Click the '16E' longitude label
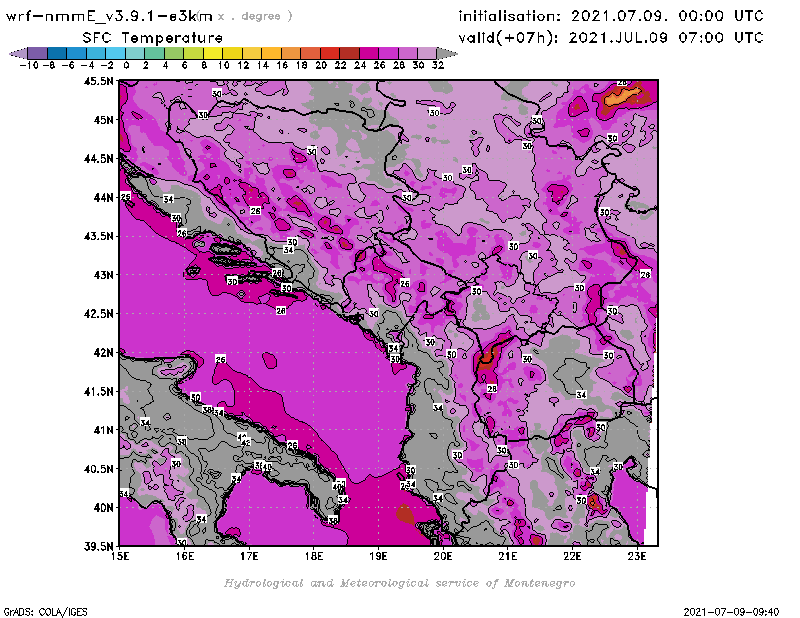800x618 pixels. pyautogui.click(x=185, y=556)
